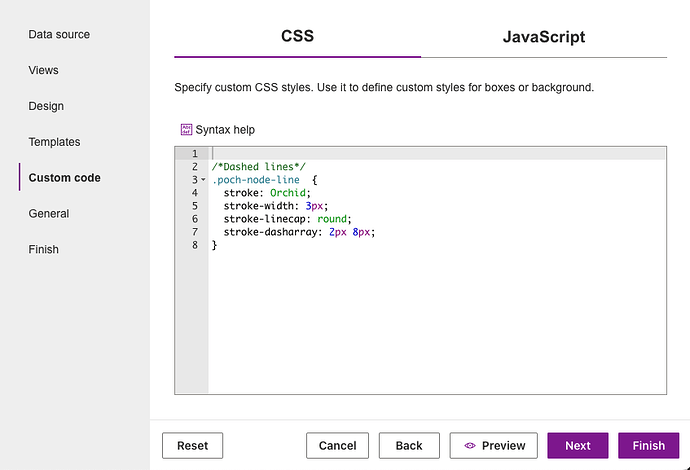Click the Orchid color value in the code
Image resolution: width=690 pixels, height=470 pixels.
click(x=288, y=193)
